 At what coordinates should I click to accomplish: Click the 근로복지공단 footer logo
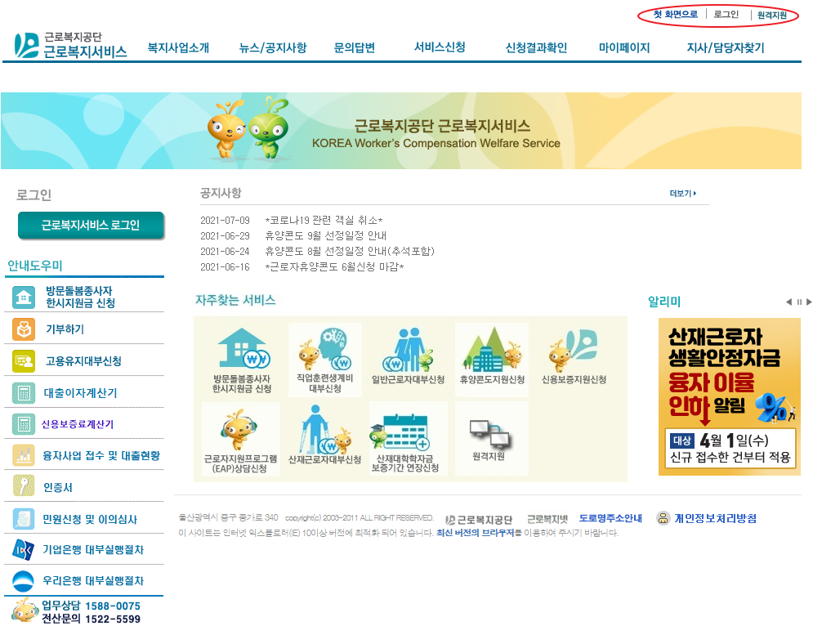pos(479,519)
